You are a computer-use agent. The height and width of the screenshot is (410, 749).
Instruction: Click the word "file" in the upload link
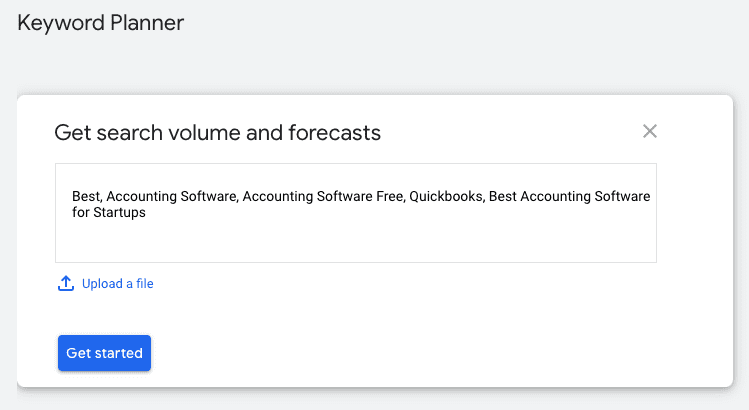143,284
